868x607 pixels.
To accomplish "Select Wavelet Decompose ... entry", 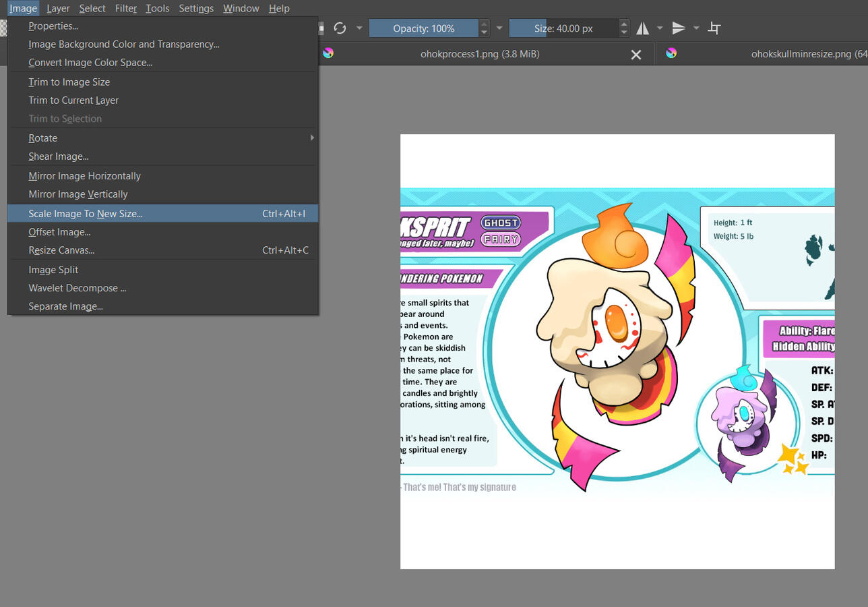I will 162,288.
